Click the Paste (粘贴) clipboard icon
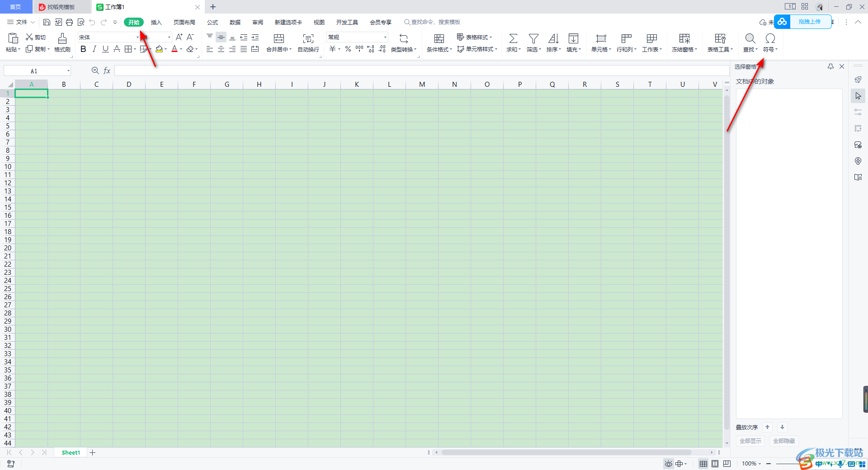This screenshot has height=470, width=868. [x=13, y=38]
